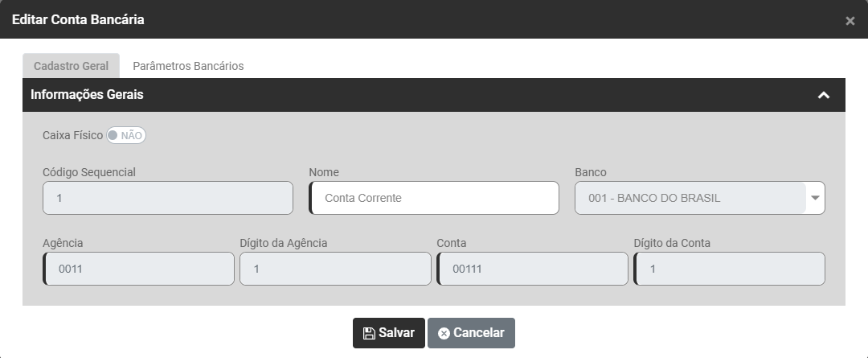Click the Caixa Físico label
The height and width of the screenshot is (358, 868).
(72, 135)
